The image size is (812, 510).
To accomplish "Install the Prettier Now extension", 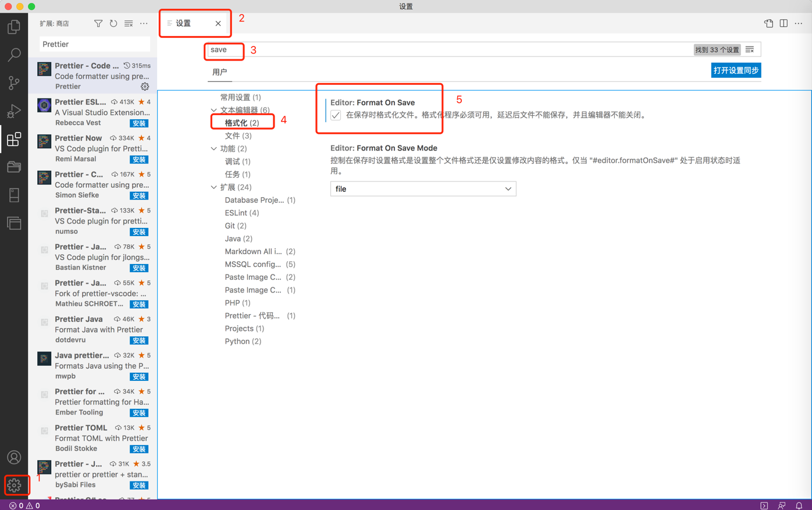I will 139,159.
